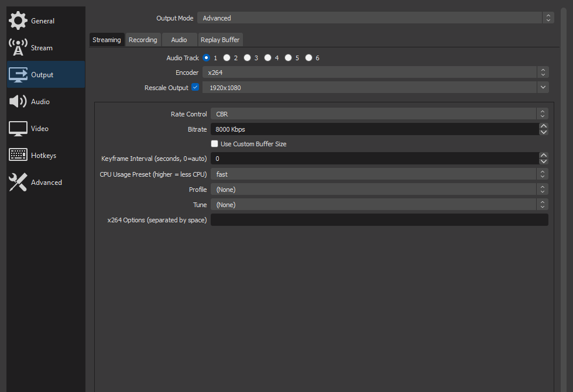
Task: Open Audio settings speaker icon
Action: pyautogui.click(x=18, y=102)
